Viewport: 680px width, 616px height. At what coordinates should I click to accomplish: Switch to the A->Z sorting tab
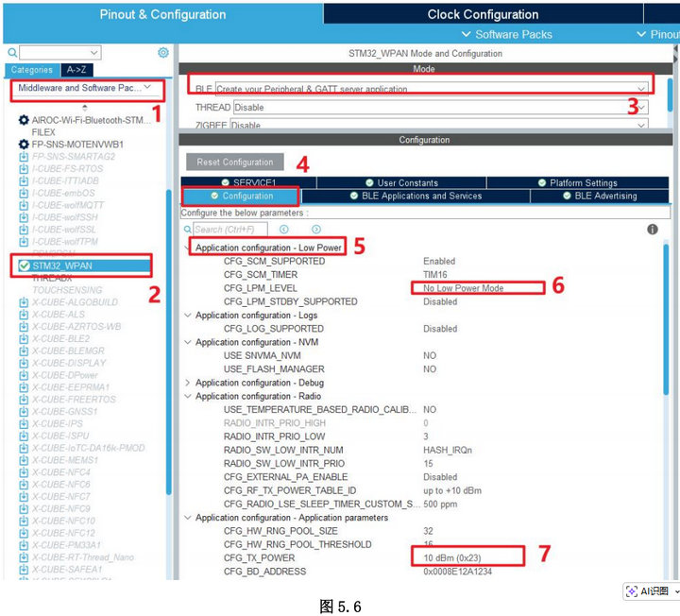pos(76,70)
